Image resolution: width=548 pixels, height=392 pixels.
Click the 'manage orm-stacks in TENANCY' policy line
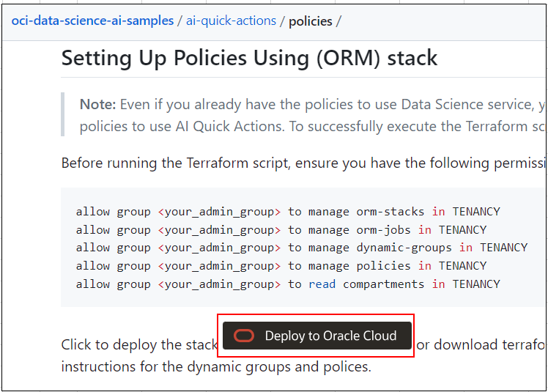click(x=288, y=212)
